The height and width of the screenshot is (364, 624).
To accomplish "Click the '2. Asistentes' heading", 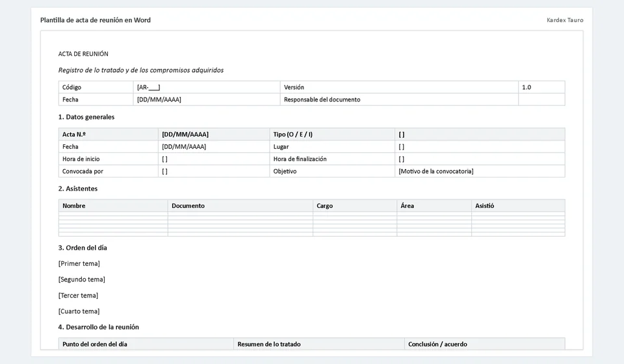I will pos(78,188).
